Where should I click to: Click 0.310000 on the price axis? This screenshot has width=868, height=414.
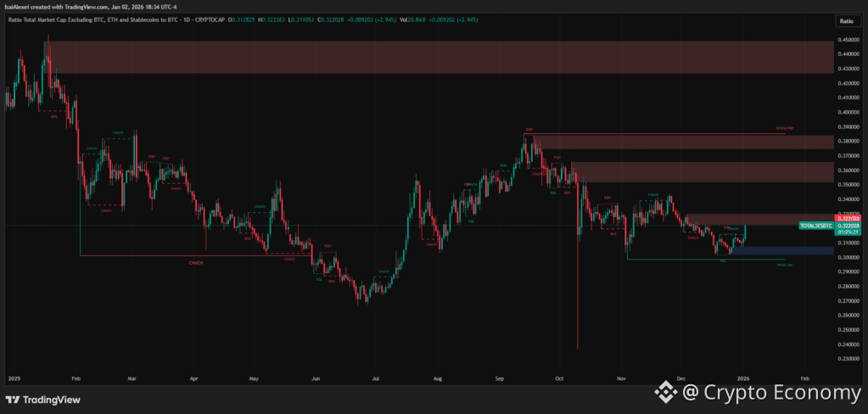pyautogui.click(x=848, y=243)
